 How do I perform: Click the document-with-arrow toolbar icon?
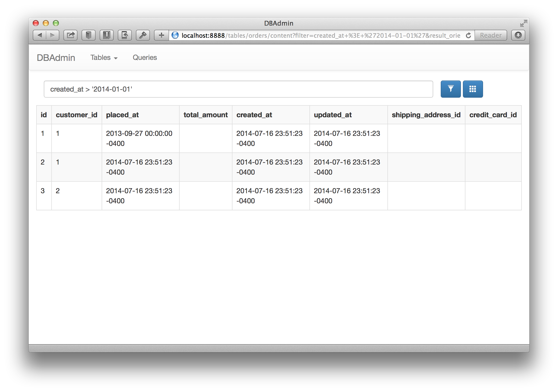point(125,35)
